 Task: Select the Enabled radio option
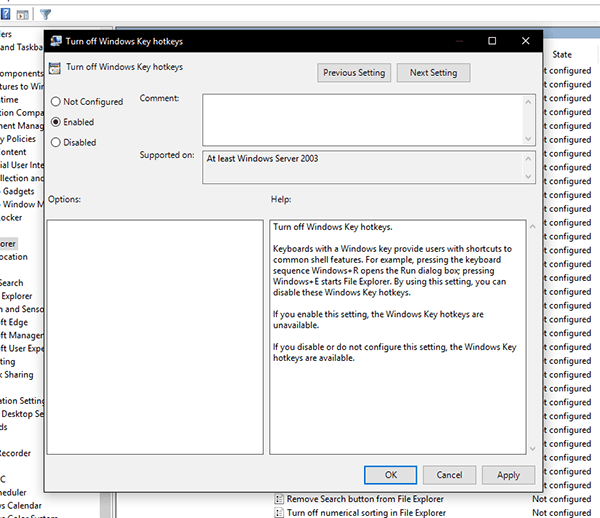(x=55, y=122)
